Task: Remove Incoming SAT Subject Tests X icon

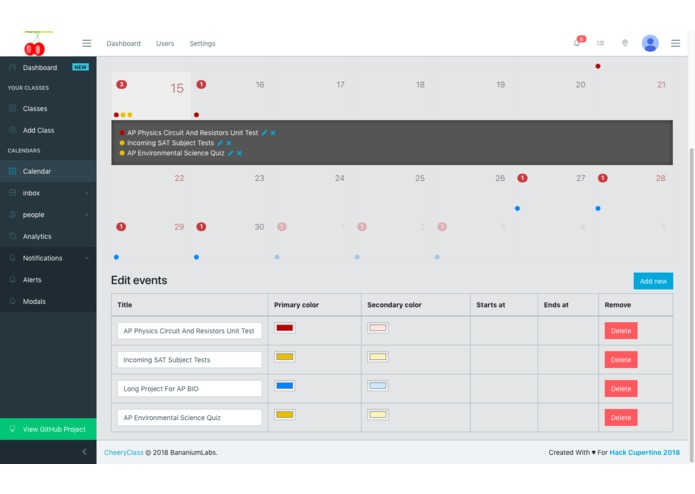Action: [x=229, y=143]
